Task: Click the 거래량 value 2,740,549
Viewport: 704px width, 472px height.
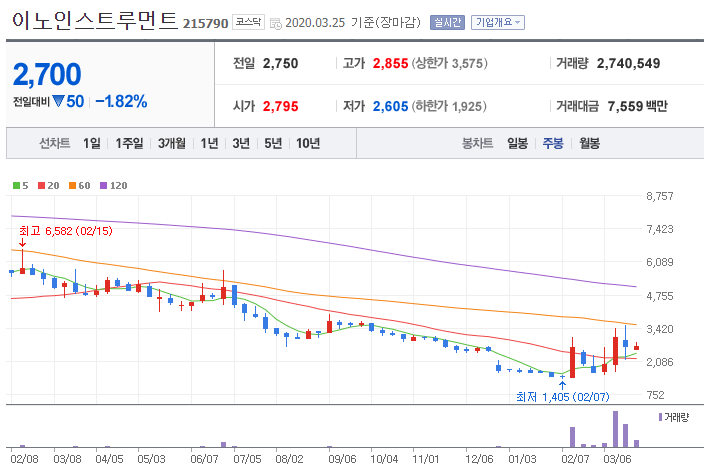Action: point(629,63)
